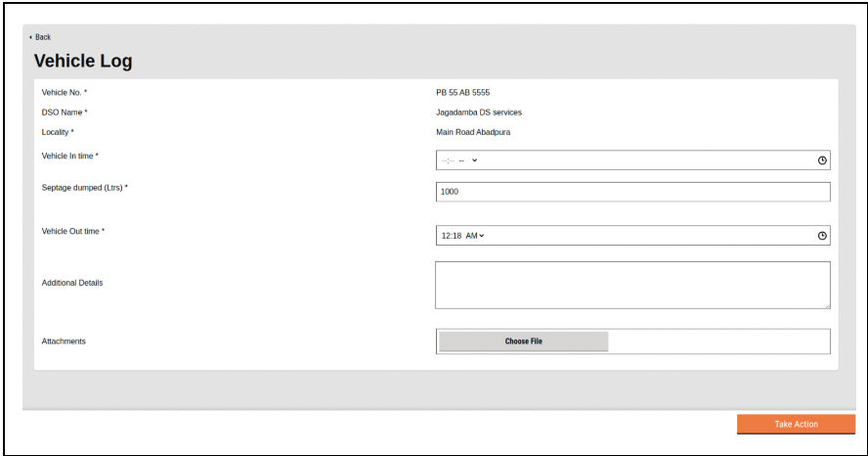
Task: Click the orange Take Action button
Action: point(796,424)
